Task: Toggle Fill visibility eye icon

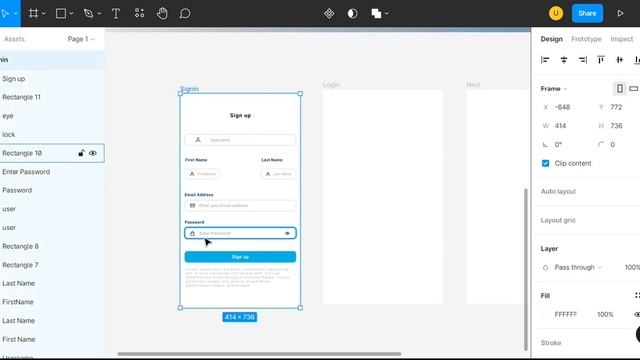Action: [x=637, y=314]
